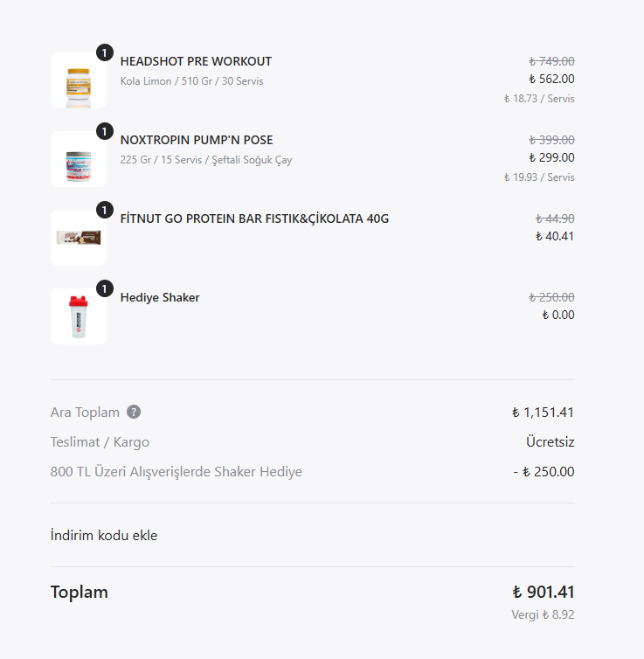Image resolution: width=644 pixels, height=659 pixels.
Task: Click the Hediye Shaker product name
Action: [160, 297]
